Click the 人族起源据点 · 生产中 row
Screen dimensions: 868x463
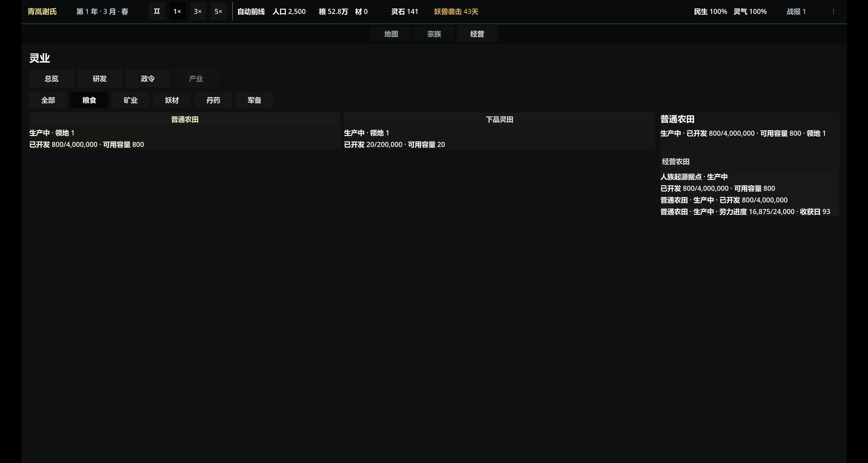point(694,177)
